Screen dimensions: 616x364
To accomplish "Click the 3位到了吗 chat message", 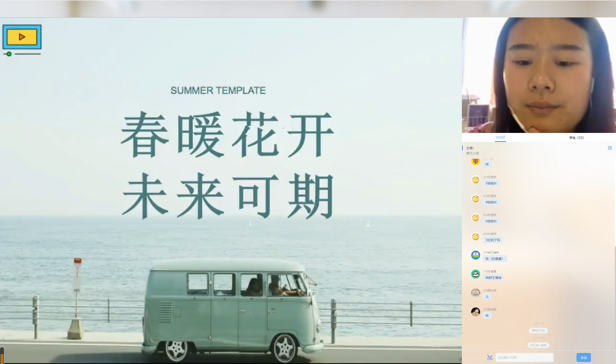I will tap(493, 240).
